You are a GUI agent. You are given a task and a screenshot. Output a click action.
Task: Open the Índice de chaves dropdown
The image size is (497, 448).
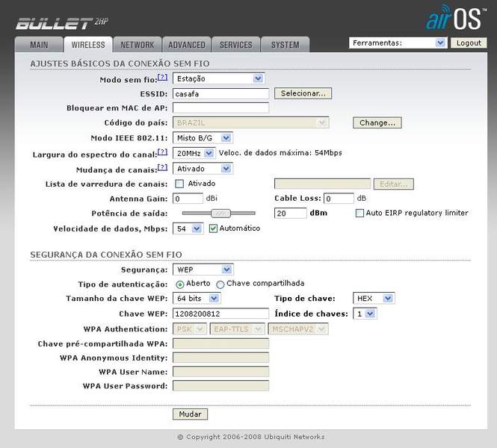(x=365, y=314)
